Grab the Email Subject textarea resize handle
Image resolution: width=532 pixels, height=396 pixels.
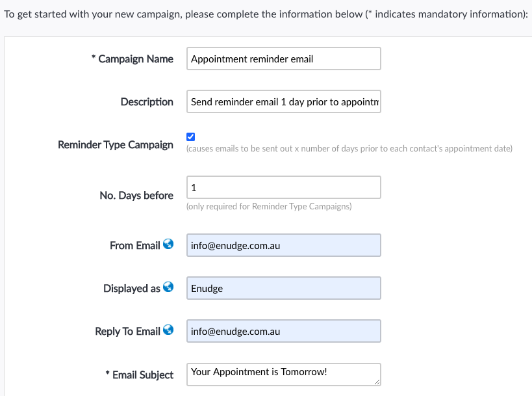click(377, 382)
